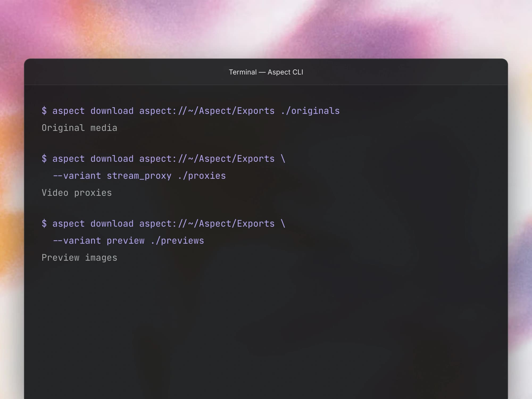Viewport: 532px width, 399px height.
Task: Click the 'Preview images' output text
Action: 80,258
